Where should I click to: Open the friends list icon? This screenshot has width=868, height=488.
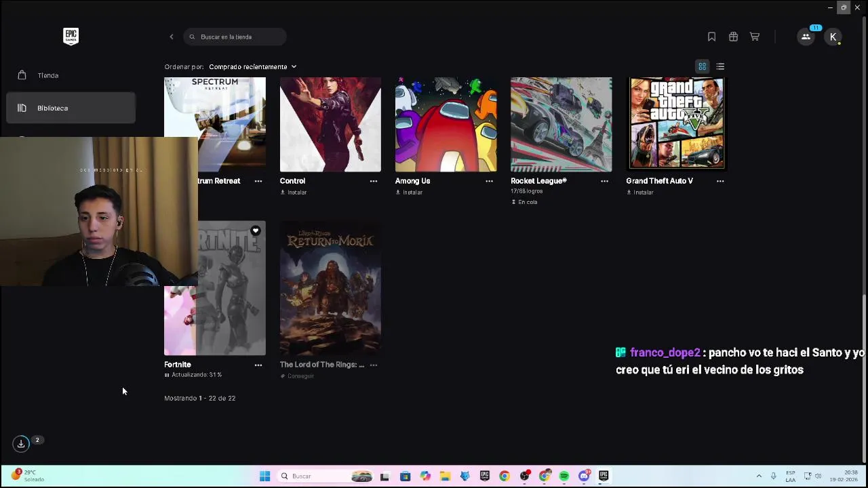(x=806, y=37)
